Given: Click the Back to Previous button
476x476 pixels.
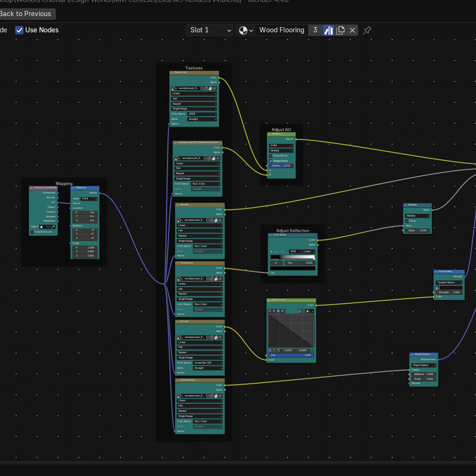Looking at the screenshot, I should pos(26,14).
